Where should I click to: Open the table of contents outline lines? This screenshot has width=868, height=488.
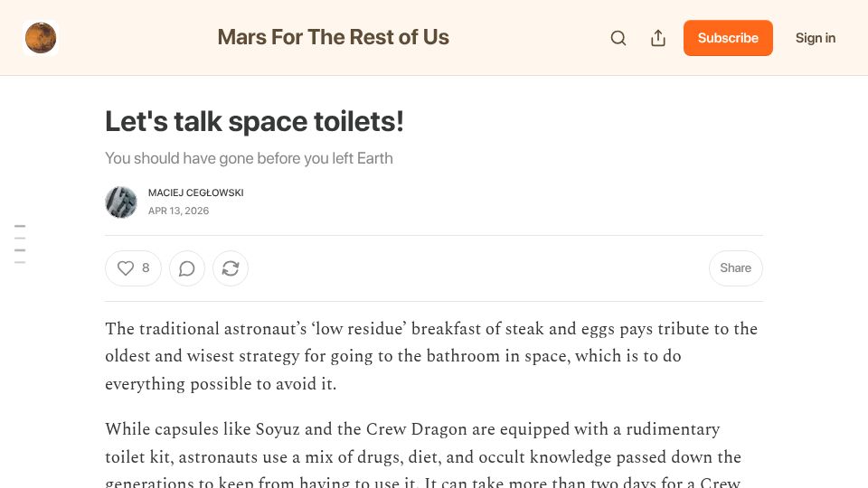[20, 244]
